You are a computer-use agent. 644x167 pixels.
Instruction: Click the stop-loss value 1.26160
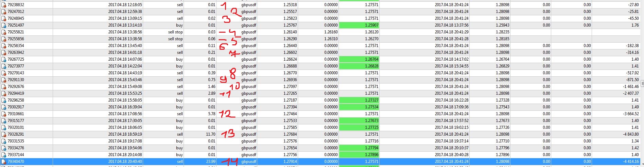331,32
